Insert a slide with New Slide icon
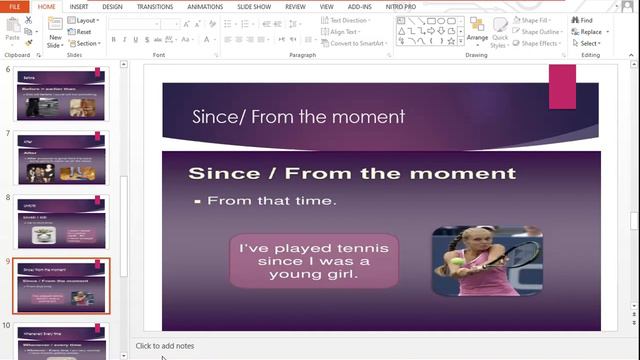 (55, 24)
